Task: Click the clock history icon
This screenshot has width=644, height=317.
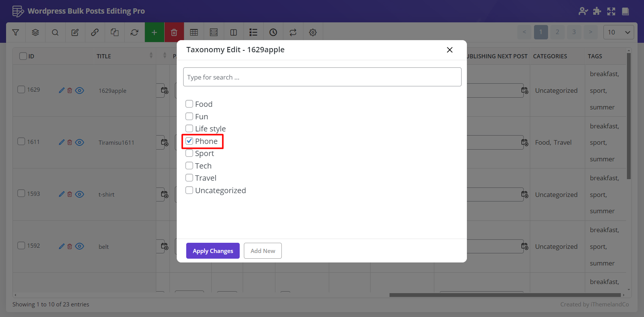Action: [273, 33]
